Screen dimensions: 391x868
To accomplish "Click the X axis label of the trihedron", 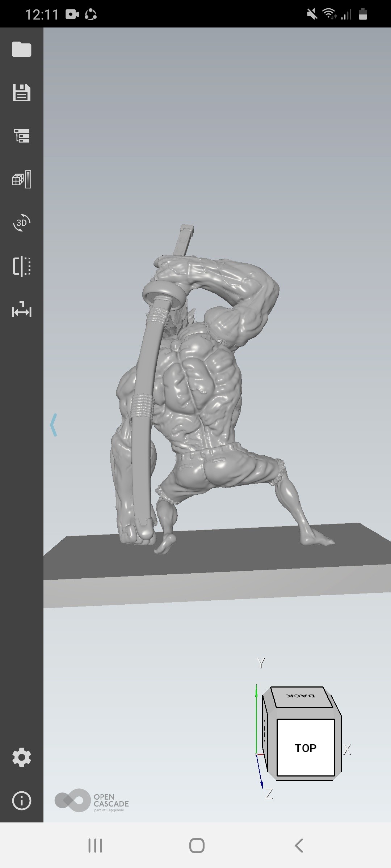I will click(347, 749).
